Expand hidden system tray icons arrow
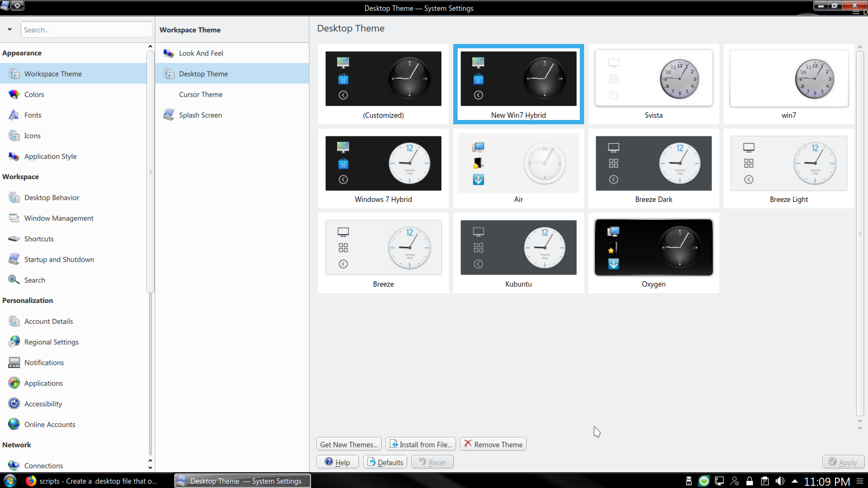Image resolution: width=868 pixels, height=488 pixels. point(795,481)
